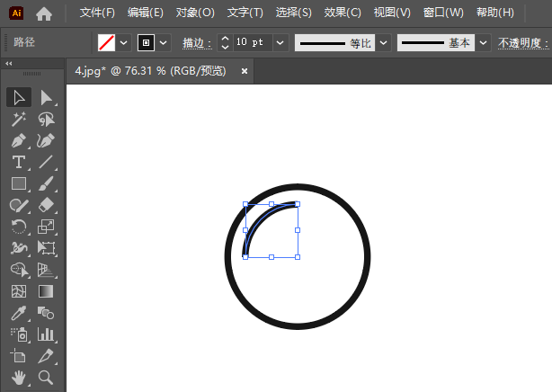Activate the Line Segment tool
Image resolution: width=552 pixels, height=392 pixels.
click(x=46, y=163)
